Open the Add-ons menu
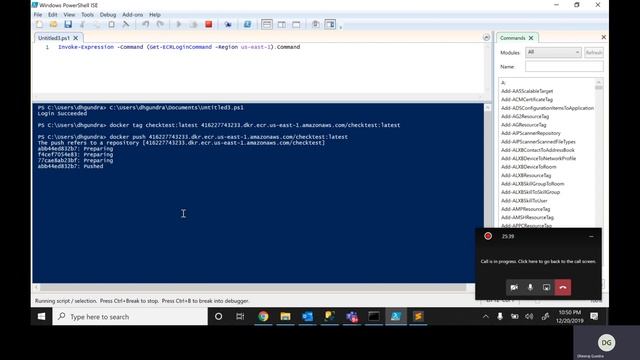 (x=133, y=15)
